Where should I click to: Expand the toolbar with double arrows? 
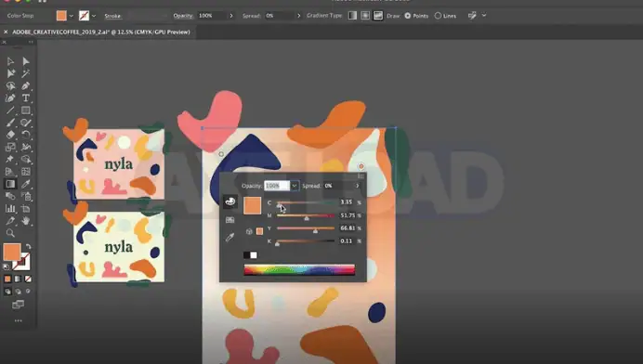(31, 42)
